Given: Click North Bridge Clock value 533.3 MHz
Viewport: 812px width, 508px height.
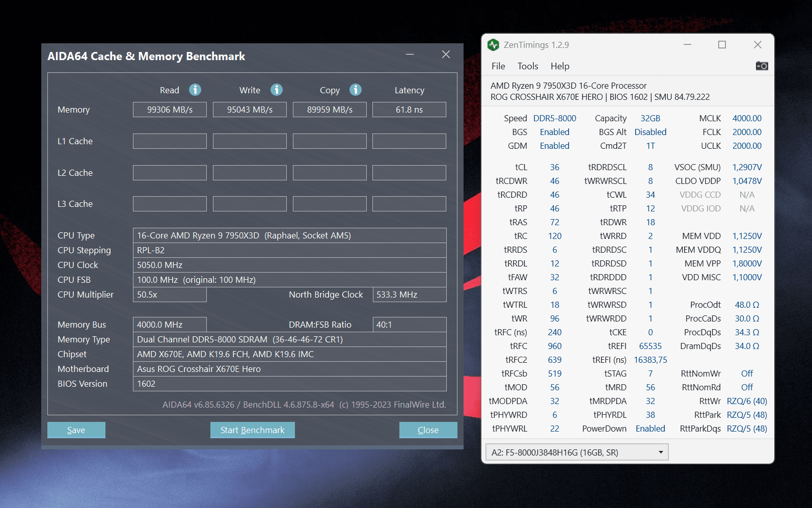Looking at the screenshot, I should 410,295.
